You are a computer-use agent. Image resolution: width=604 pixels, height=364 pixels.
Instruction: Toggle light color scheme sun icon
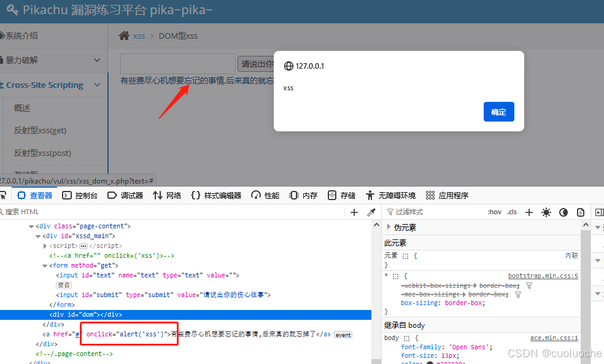546,212
